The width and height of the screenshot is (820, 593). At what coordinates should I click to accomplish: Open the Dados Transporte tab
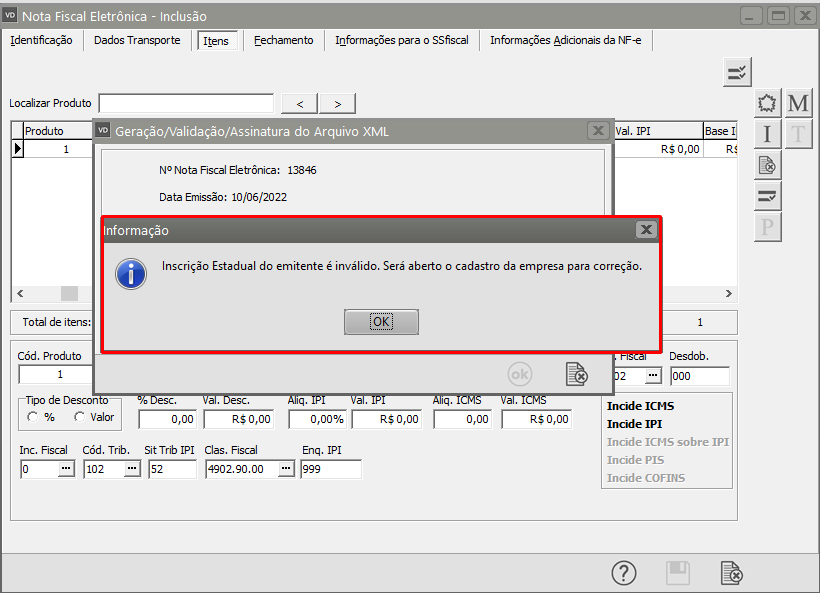[137, 40]
